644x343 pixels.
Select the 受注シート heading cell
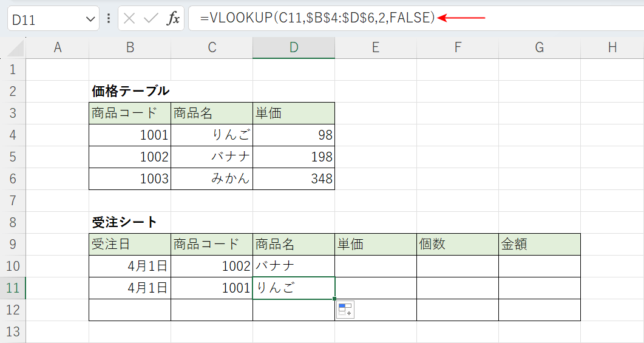(x=130, y=222)
